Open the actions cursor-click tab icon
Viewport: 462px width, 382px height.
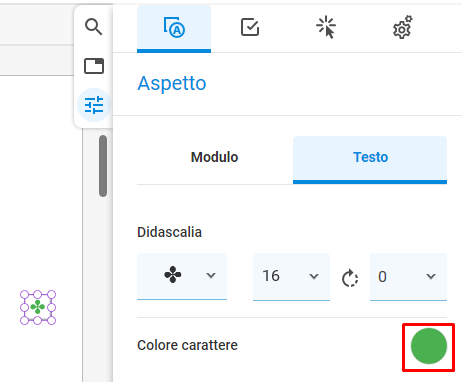[326, 27]
